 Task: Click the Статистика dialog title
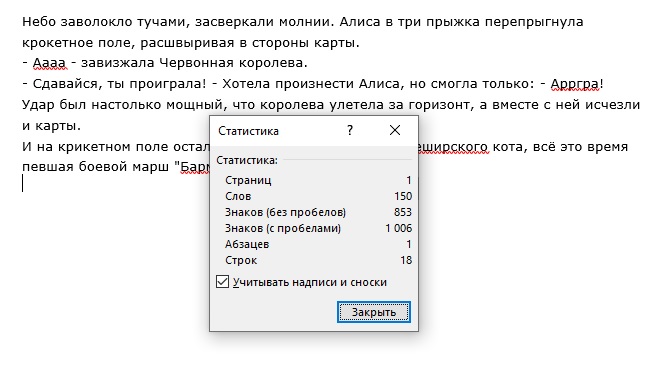coord(249,131)
